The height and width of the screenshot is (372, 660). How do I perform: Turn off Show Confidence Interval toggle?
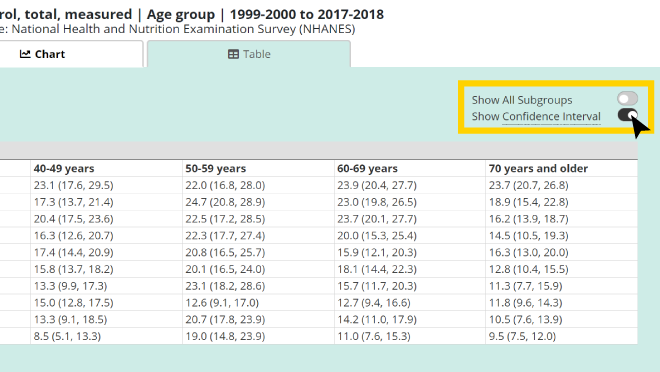pos(627,115)
